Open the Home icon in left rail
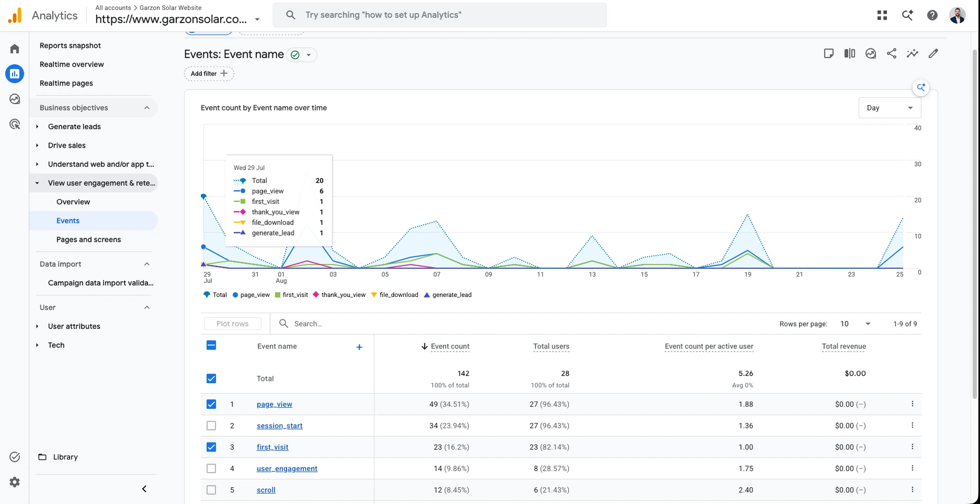This screenshot has height=504, width=980. (x=15, y=49)
